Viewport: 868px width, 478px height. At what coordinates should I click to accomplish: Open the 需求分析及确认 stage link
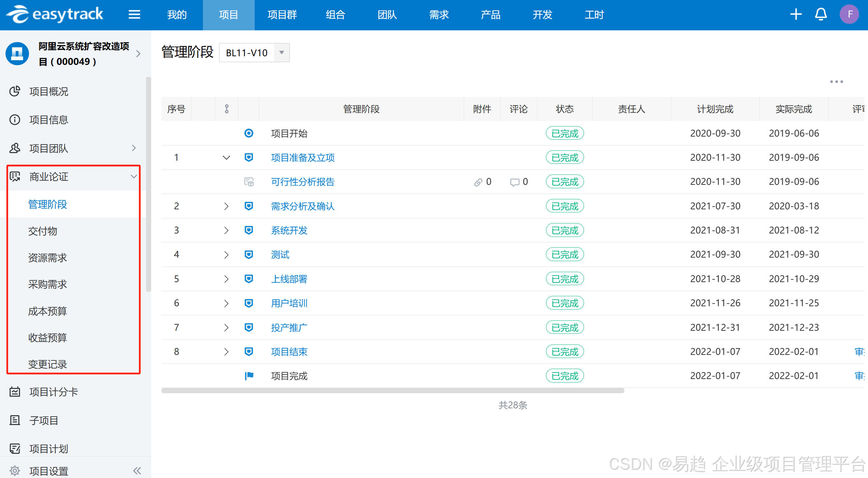click(x=302, y=206)
